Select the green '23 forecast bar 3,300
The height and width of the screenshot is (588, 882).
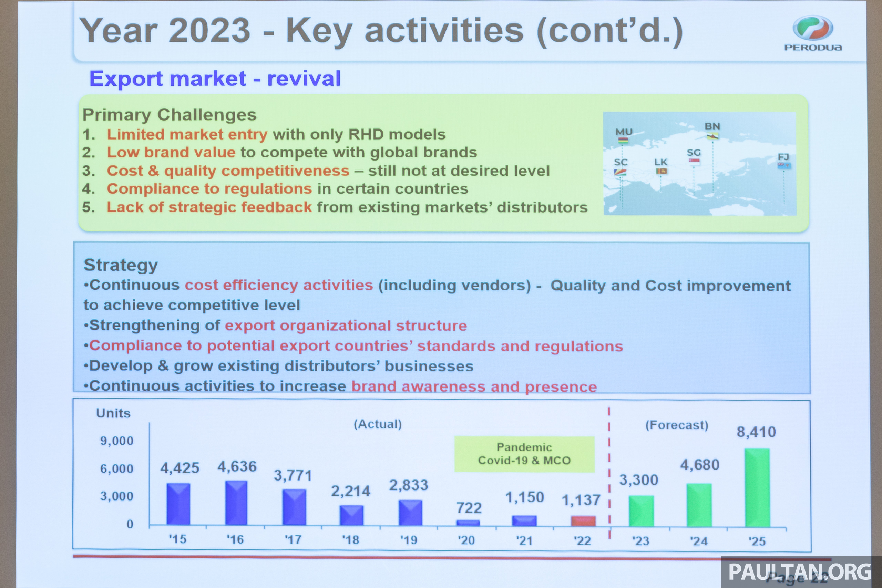[x=641, y=511]
